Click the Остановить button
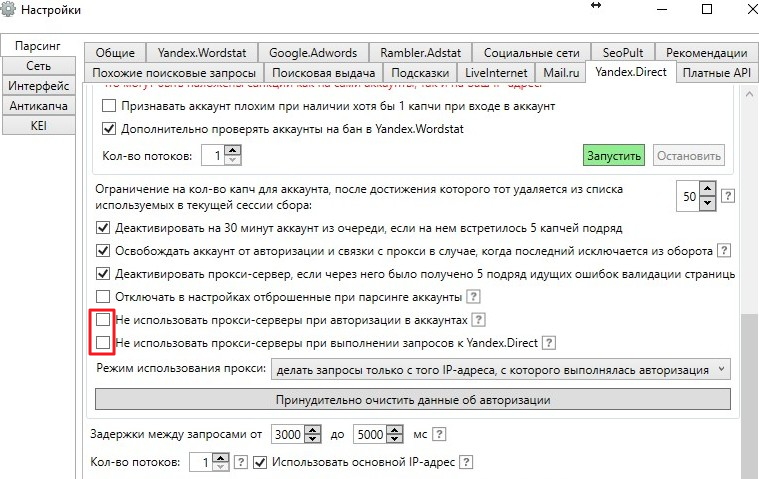Image resolution: width=759 pixels, height=479 pixels. 689,155
